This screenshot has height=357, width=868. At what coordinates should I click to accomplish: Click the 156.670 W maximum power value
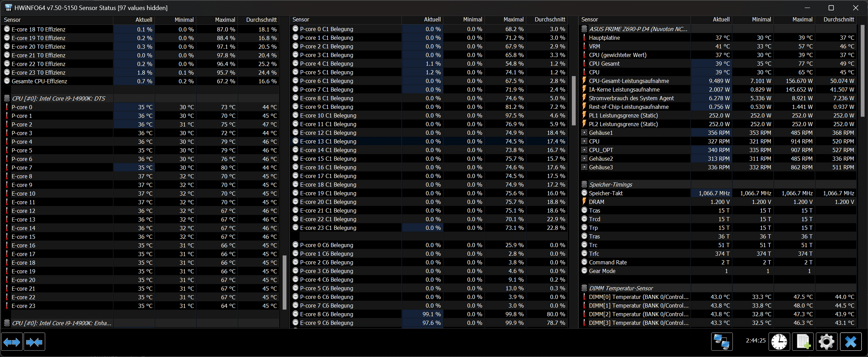(799, 81)
